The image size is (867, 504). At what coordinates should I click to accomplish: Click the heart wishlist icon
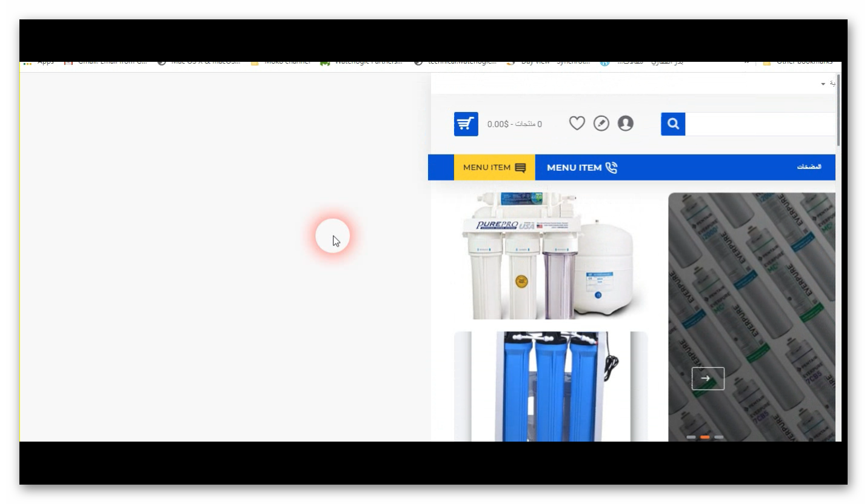pyautogui.click(x=577, y=124)
